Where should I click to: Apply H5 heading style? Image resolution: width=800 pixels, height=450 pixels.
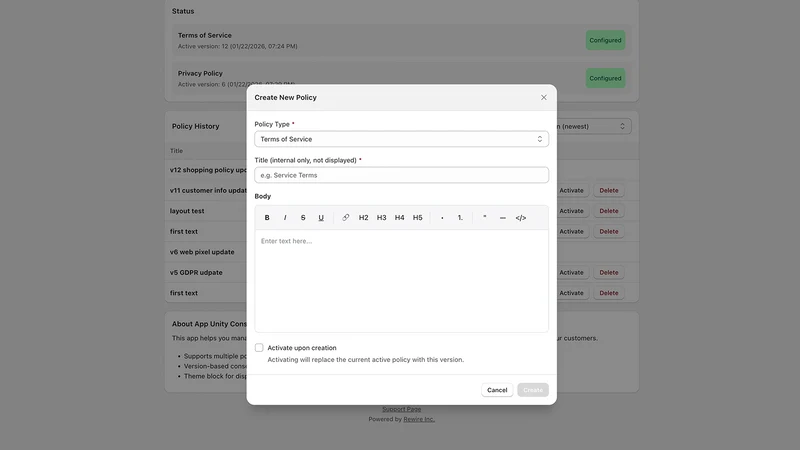tap(417, 217)
